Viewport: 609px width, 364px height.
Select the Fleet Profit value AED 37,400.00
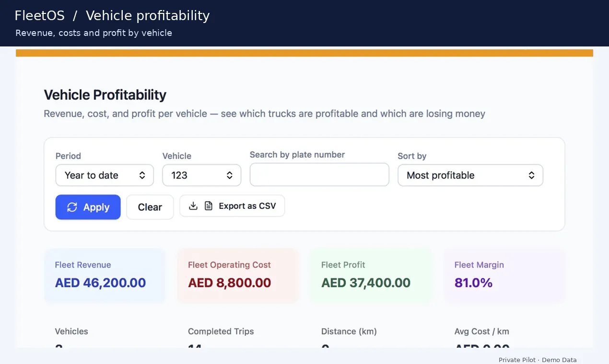coord(366,283)
